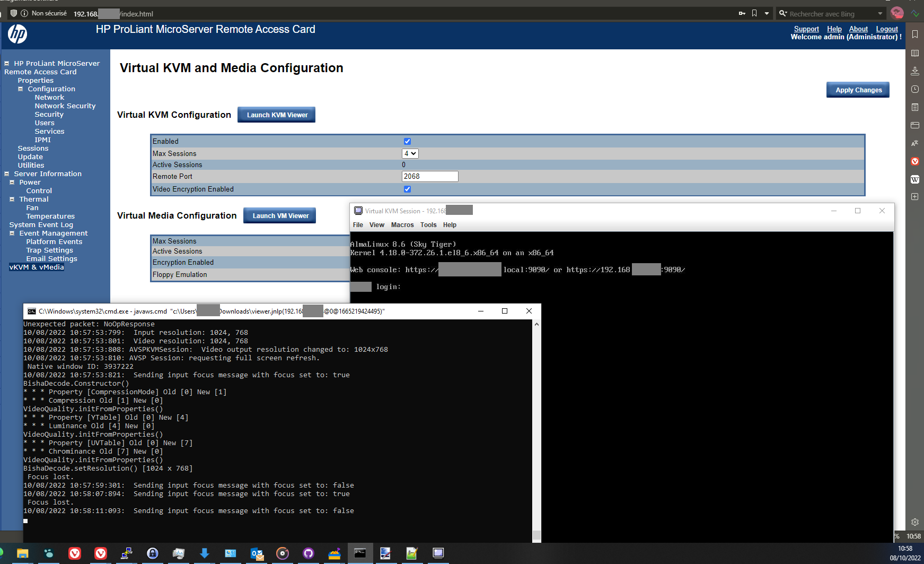
Task: Open the Translate side panel
Action: tap(915, 143)
